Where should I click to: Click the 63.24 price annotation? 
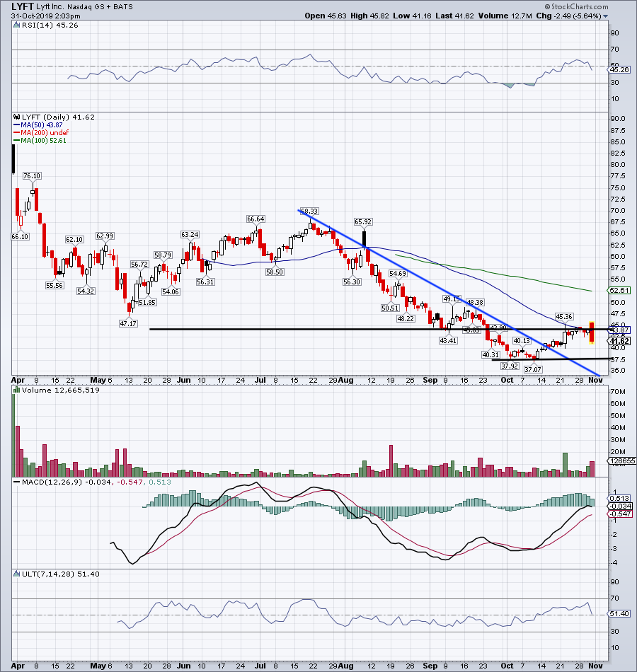click(190, 234)
